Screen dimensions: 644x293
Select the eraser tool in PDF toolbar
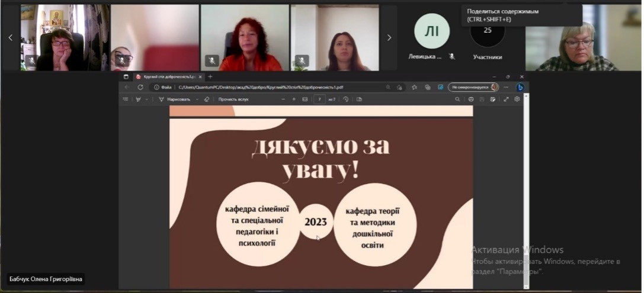pos(207,99)
